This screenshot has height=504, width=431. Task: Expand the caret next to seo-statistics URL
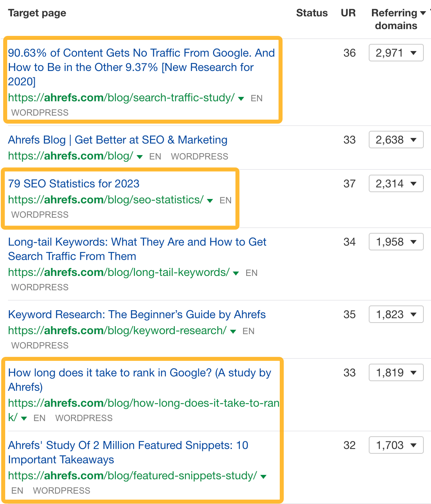[x=210, y=201]
